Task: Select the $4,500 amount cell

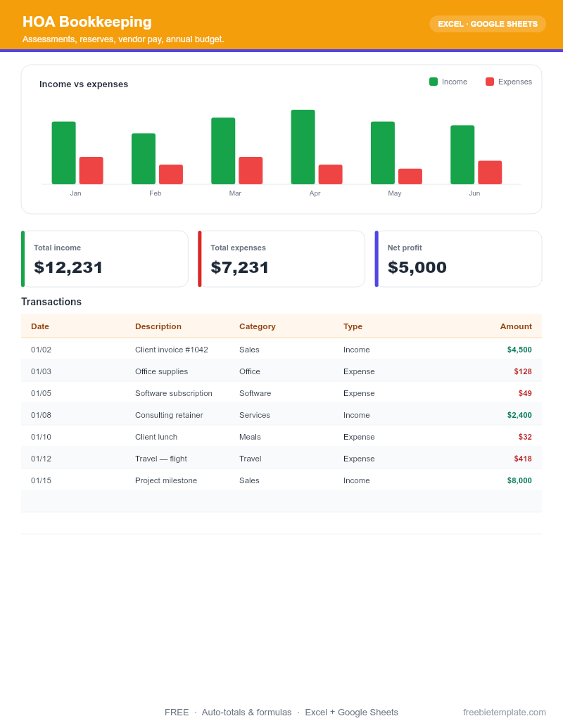Action: pyautogui.click(x=519, y=350)
